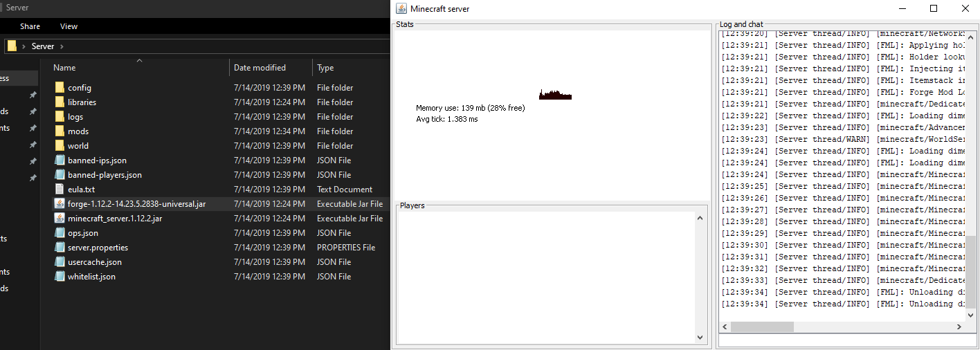The image size is (980, 350).
Task: Select the usercache.json file name
Action: pyautogui.click(x=94, y=262)
